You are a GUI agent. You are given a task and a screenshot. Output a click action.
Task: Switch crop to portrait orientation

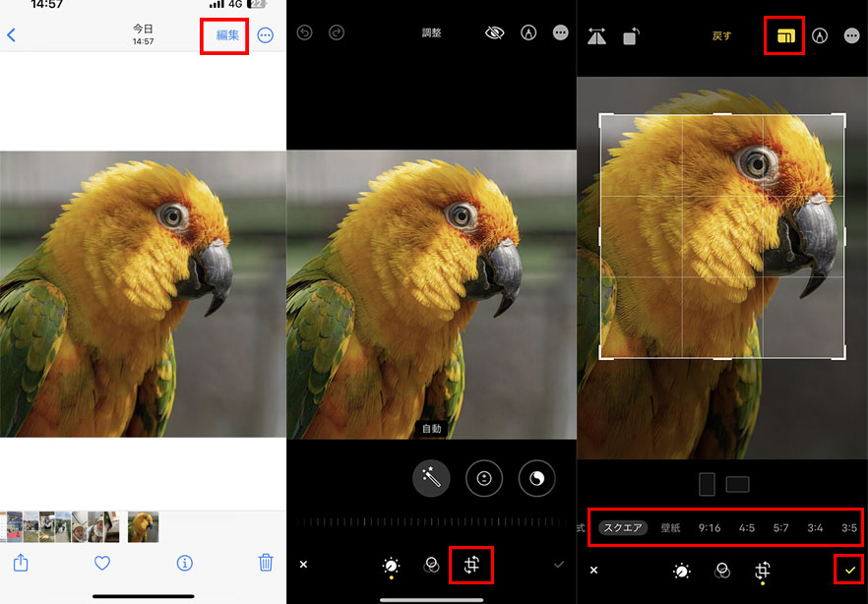pyautogui.click(x=706, y=484)
